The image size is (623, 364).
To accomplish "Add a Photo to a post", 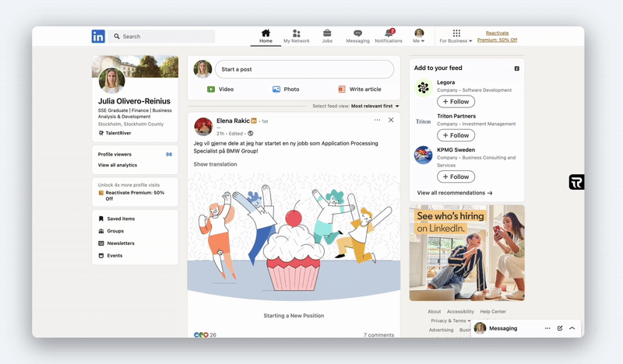I will (x=286, y=89).
